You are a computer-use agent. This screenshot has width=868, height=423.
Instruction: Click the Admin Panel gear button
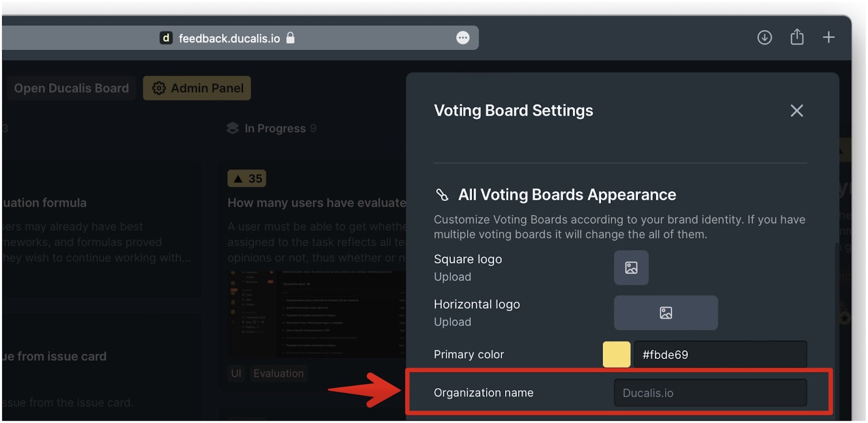[197, 88]
